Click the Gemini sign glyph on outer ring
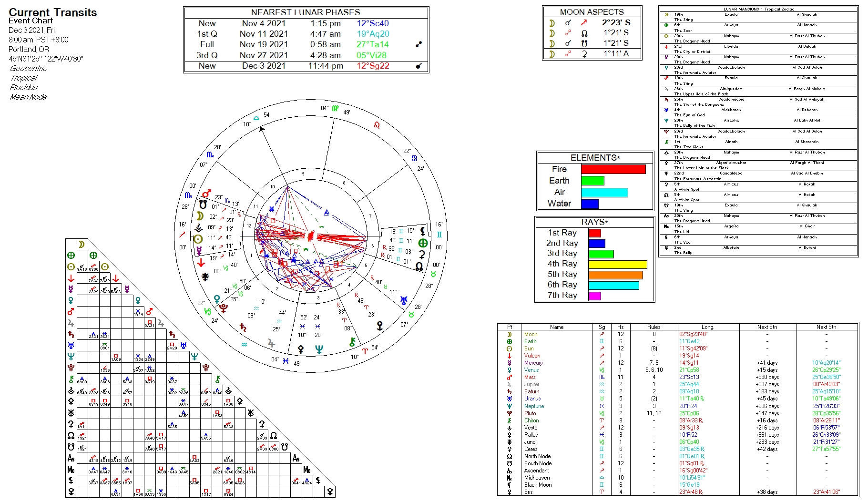The image size is (868, 502). (x=439, y=235)
